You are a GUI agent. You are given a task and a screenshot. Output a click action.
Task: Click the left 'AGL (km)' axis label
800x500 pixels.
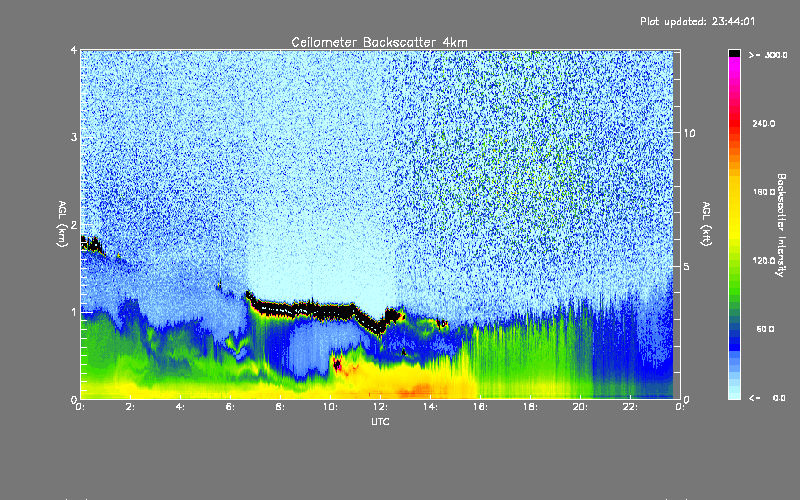(62, 224)
